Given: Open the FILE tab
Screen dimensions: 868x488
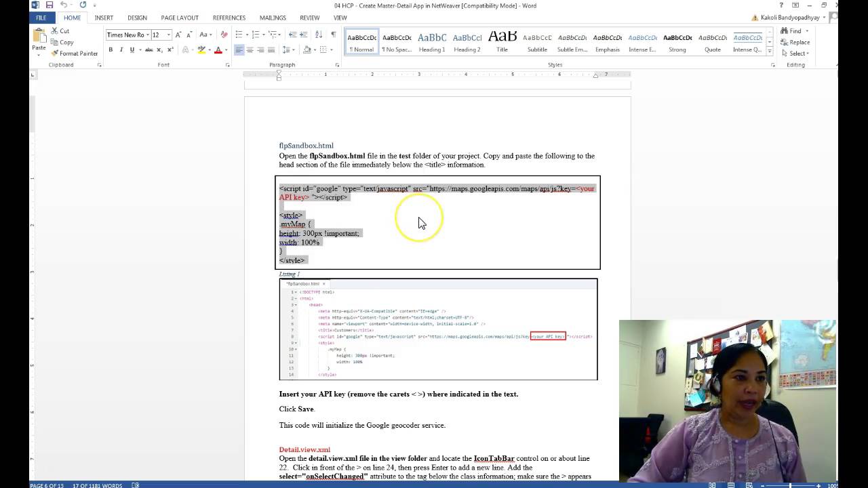Looking at the screenshot, I should tap(41, 18).
